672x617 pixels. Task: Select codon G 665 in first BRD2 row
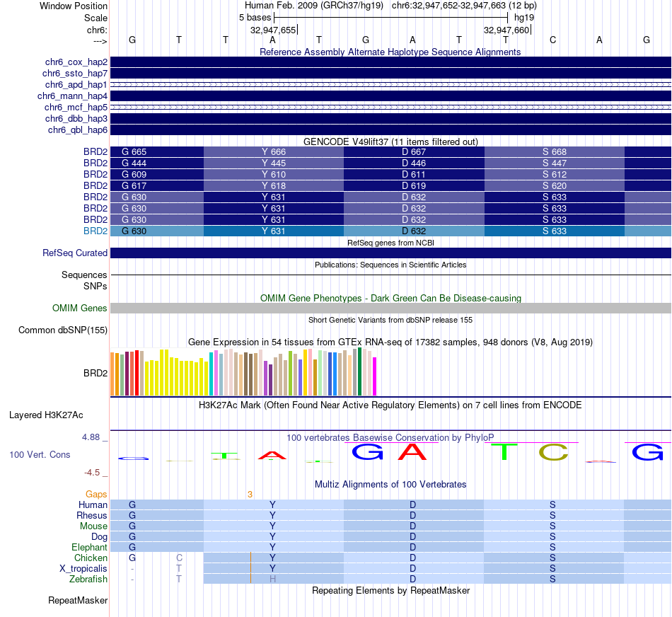134,152
